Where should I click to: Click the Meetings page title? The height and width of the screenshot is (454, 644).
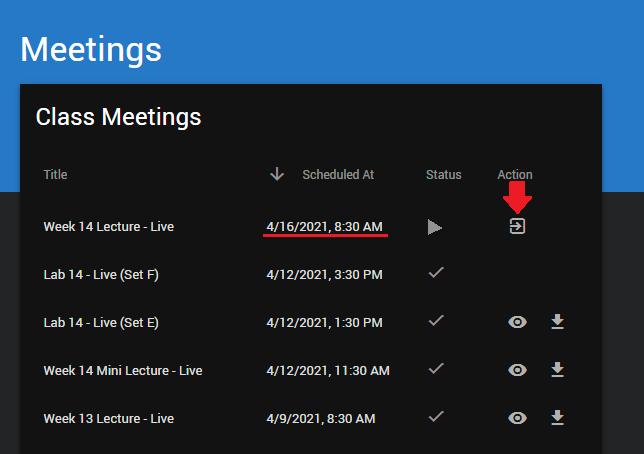click(x=91, y=50)
